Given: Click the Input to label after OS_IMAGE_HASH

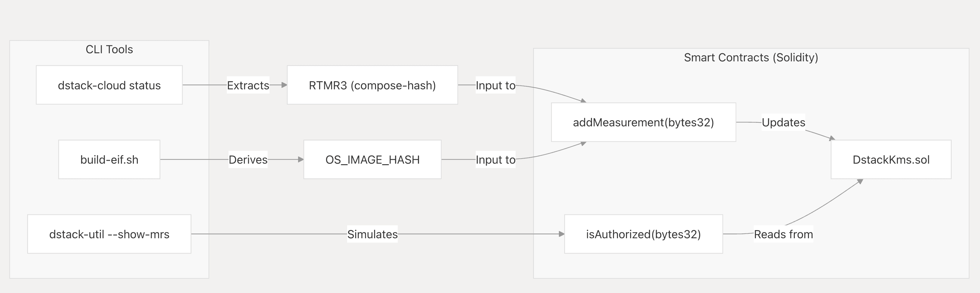Looking at the screenshot, I should [495, 159].
